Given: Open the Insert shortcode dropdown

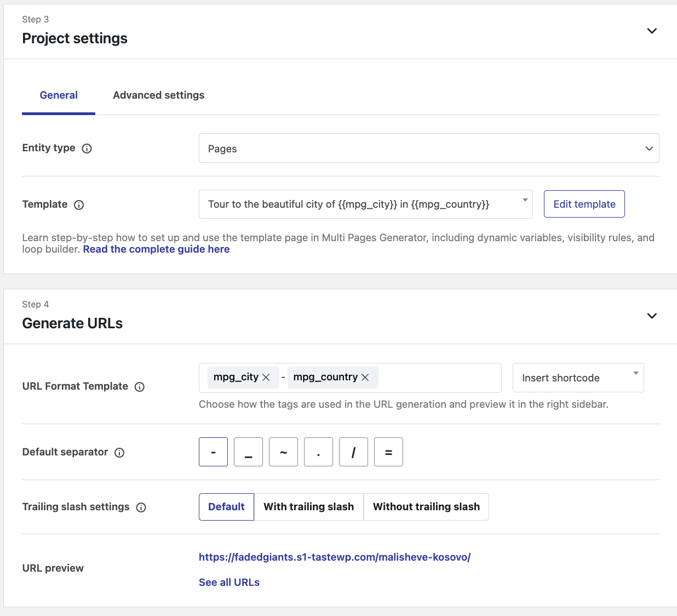Looking at the screenshot, I should click(x=578, y=378).
